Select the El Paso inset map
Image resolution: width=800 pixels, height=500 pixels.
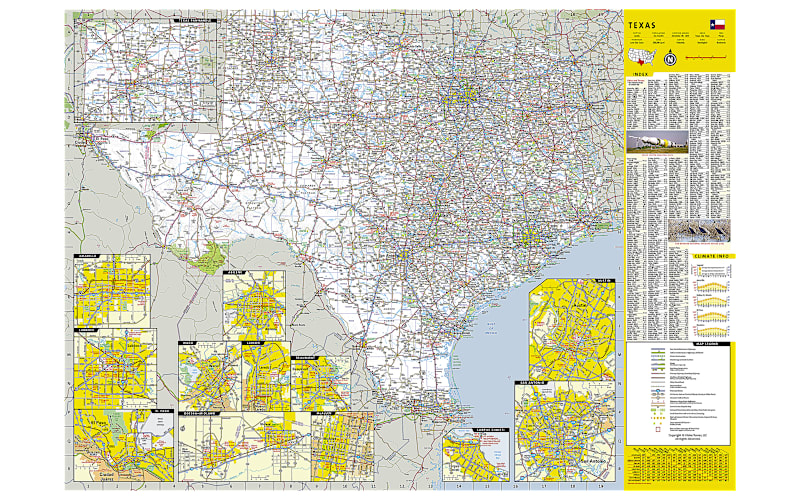(124, 445)
